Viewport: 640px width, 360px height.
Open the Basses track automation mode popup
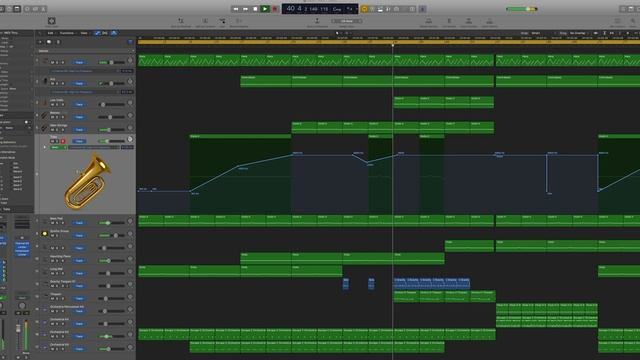[79, 117]
